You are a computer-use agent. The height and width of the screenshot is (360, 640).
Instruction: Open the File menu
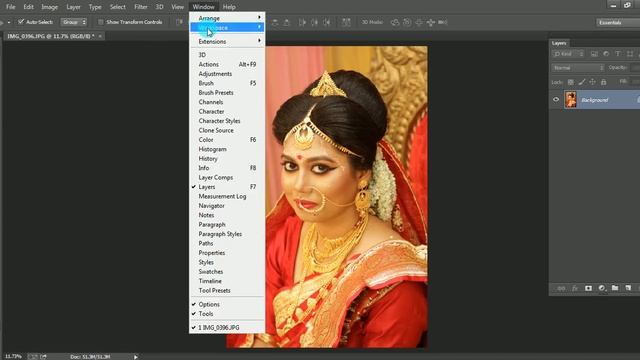(11, 7)
